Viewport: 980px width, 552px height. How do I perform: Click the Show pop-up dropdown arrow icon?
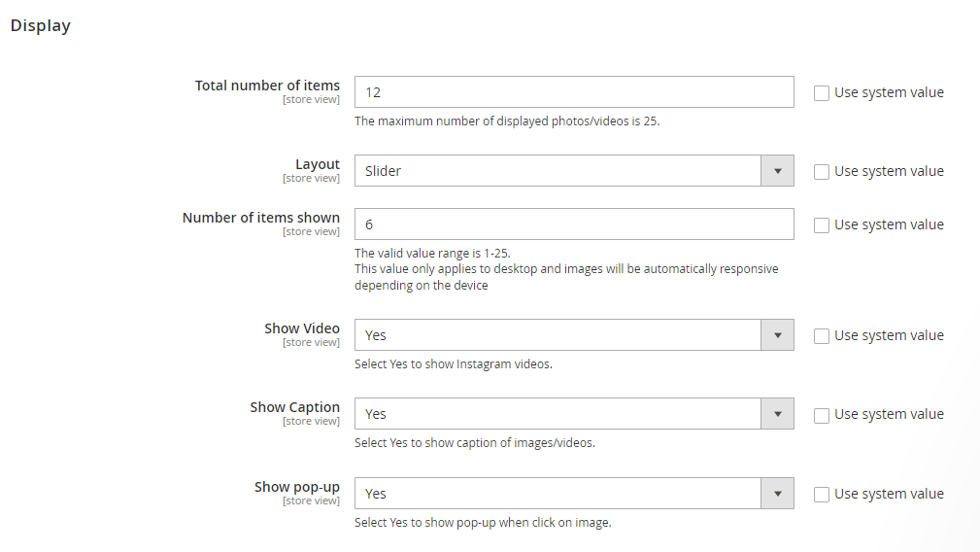click(777, 494)
